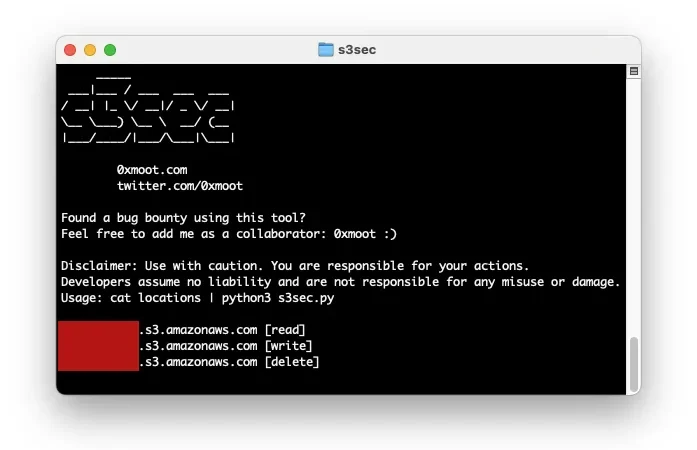Screen dimensions: 697x450
Task: Click the terminal scrollbar thumb
Action: 634,363
